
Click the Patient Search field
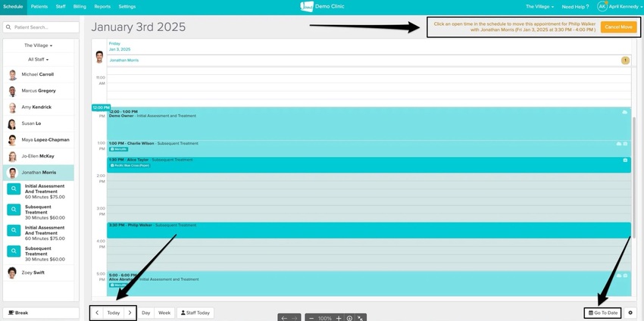click(x=41, y=27)
